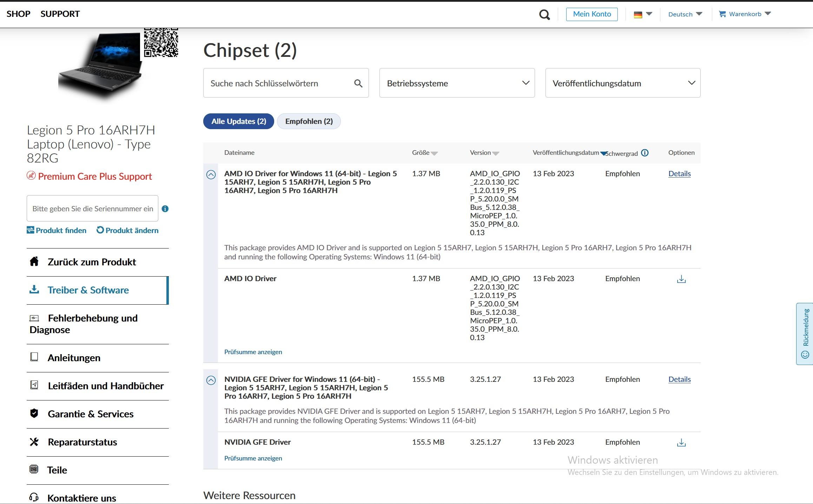Click the Mein Konto button
Viewport: 813px width, 504px height.
(x=592, y=14)
